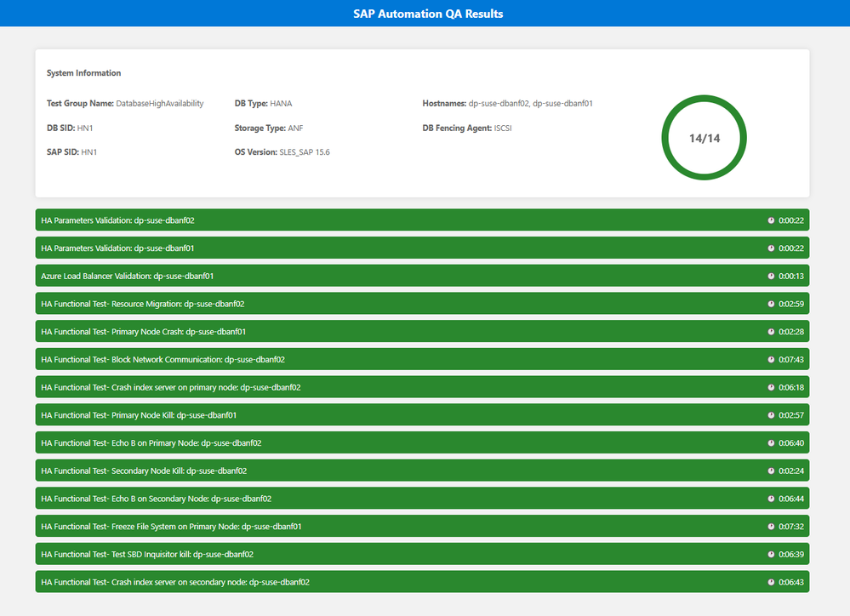
Task: Click clock icon on Primary Node Crash row
Action: [771, 331]
